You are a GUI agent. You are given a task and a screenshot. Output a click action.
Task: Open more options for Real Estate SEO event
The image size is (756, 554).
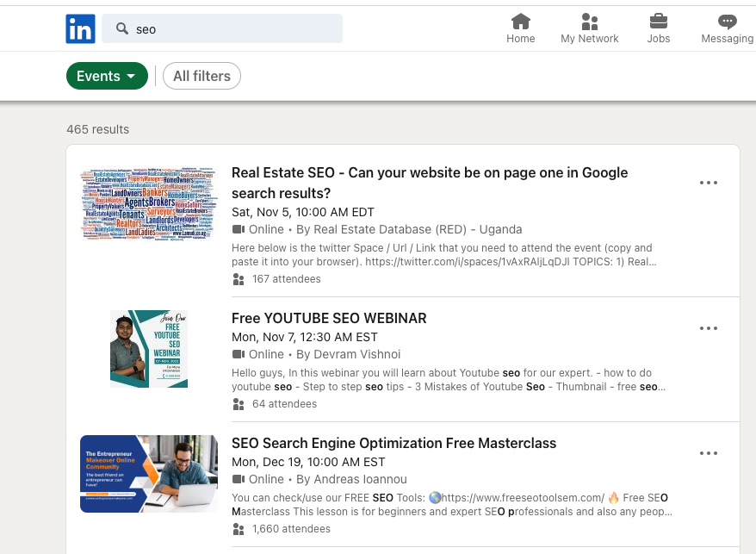(709, 183)
